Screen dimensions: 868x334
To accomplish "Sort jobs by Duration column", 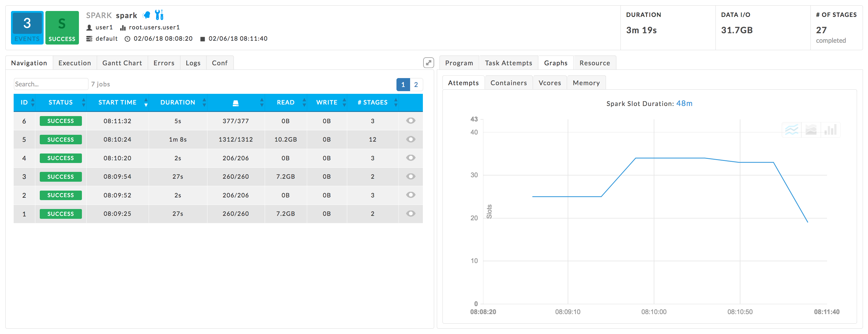I will click(177, 102).
